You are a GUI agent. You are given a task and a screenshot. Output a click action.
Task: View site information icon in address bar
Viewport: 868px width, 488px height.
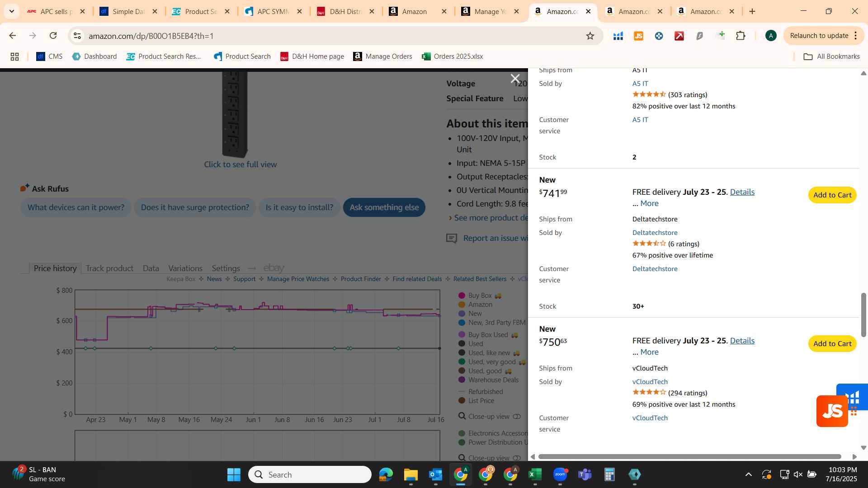(77, 36)
